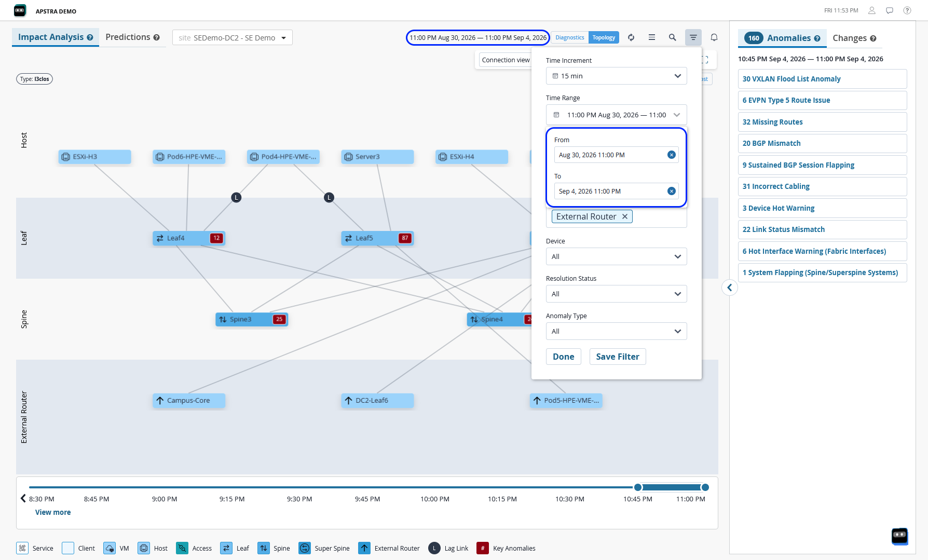928x560 pixels.
Task: Click timeline handle at 10:45 PM
Action: tap(638, 487)
